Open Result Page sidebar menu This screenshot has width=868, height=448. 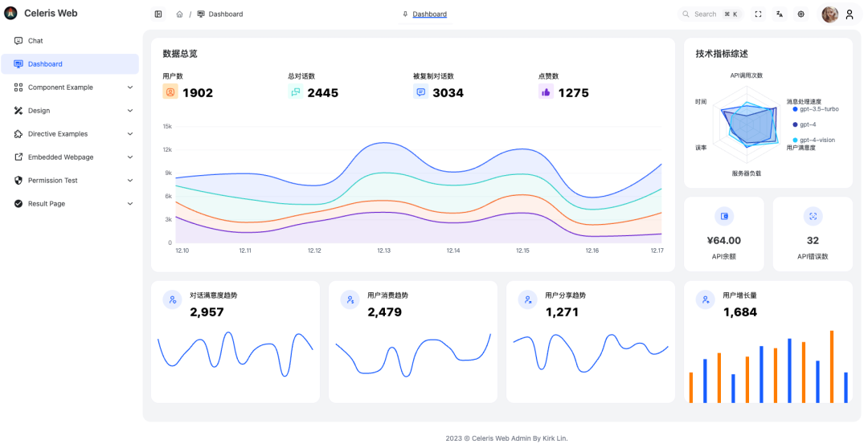70,204
